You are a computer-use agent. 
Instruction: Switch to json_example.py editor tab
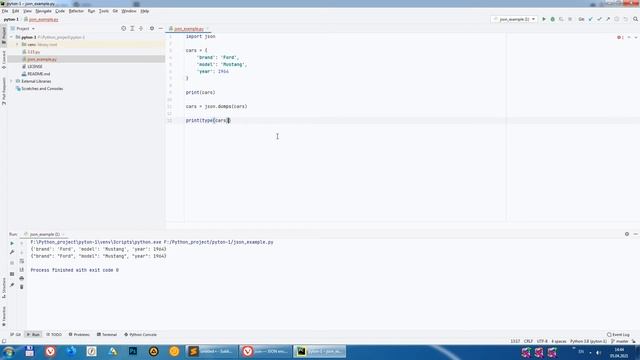coord(189,29)
